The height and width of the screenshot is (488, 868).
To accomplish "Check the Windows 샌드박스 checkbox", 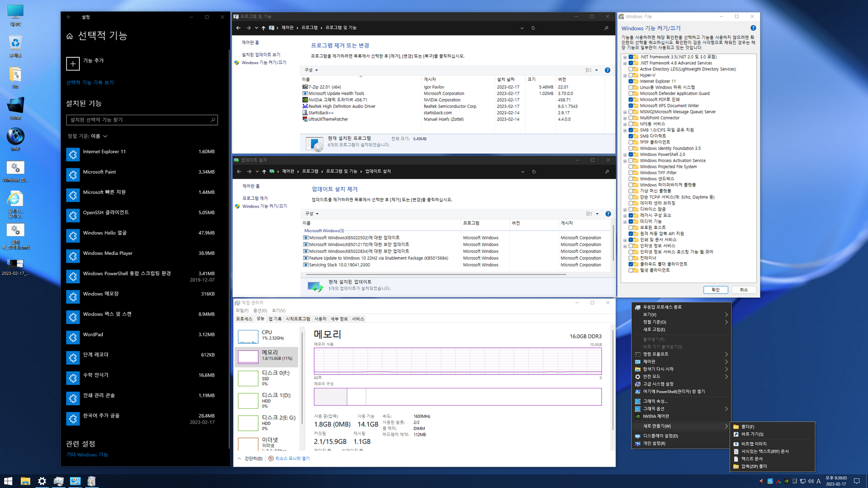I will click(631, 179).
